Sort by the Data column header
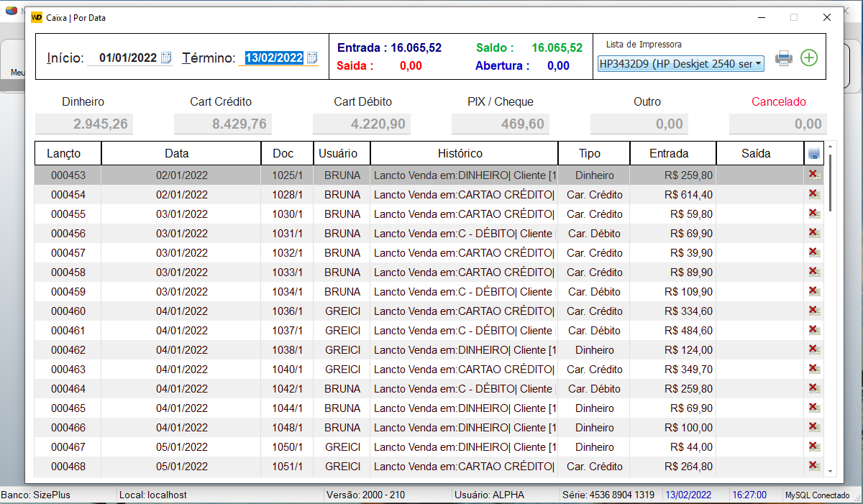863x504 pixels. (x=181, y=153)
